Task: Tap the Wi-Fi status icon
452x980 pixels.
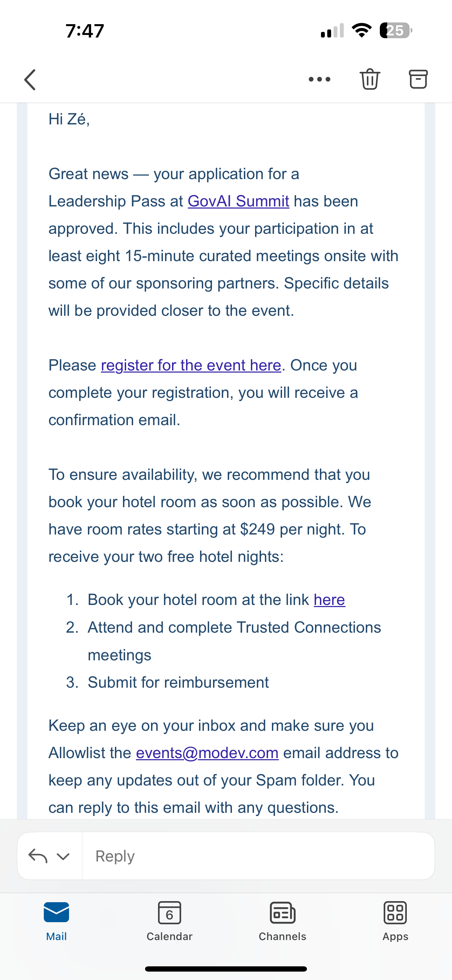Action: click(362, 30)
